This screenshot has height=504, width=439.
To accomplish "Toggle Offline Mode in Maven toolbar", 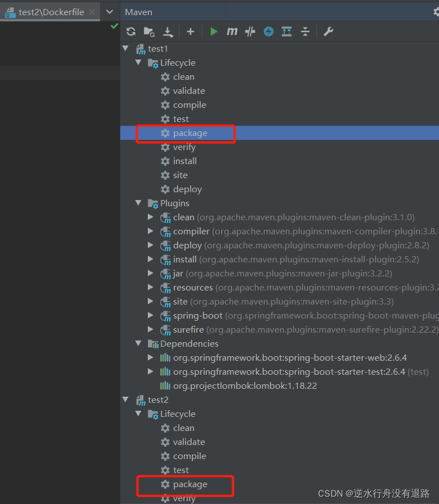I will pyautogui.click(x=250, y=31).
